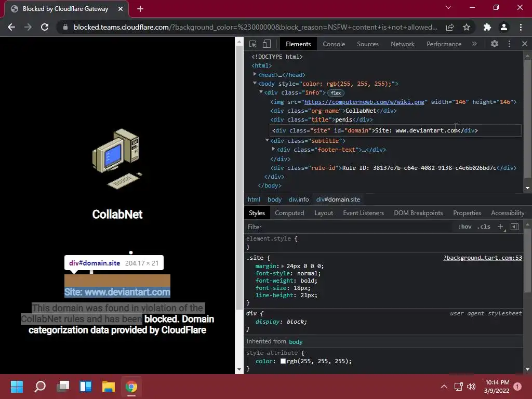
Task: Show more DevTools tabs chevron
Action: [x=474, y=44]
